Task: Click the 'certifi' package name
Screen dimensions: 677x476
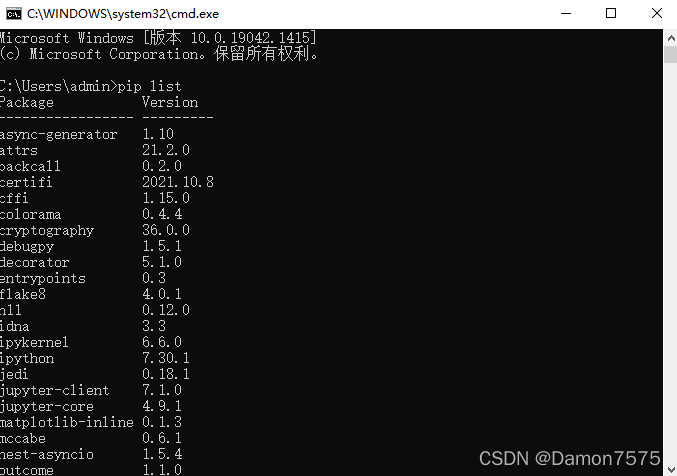Action: point(26,182)
